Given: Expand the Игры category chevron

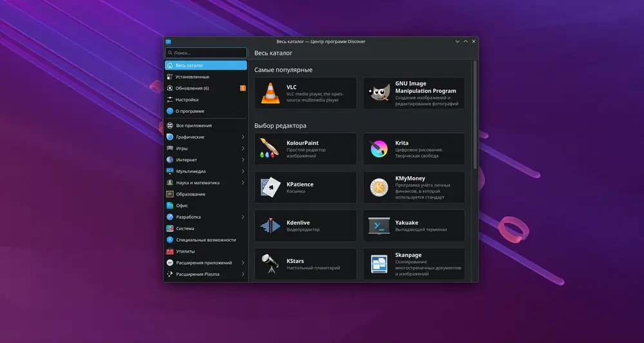Looking at the screenshot, I should (243, 148).
